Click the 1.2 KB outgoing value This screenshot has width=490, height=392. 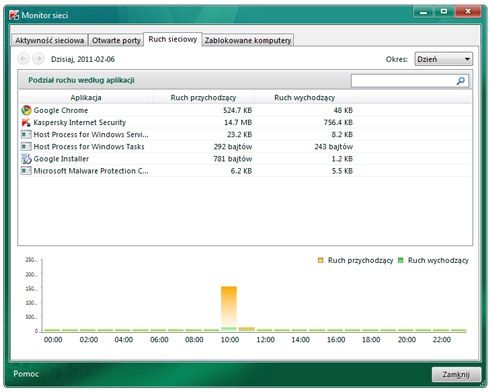tap(342, 159)
